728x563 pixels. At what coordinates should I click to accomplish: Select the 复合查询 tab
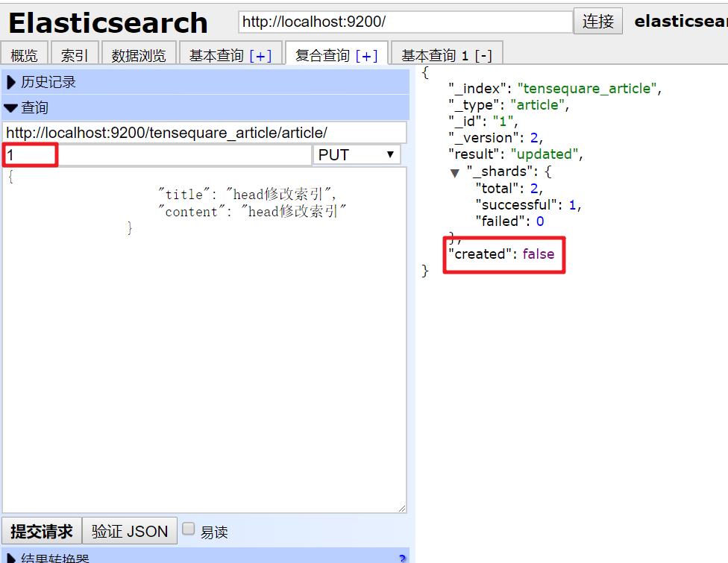[322, 55]
